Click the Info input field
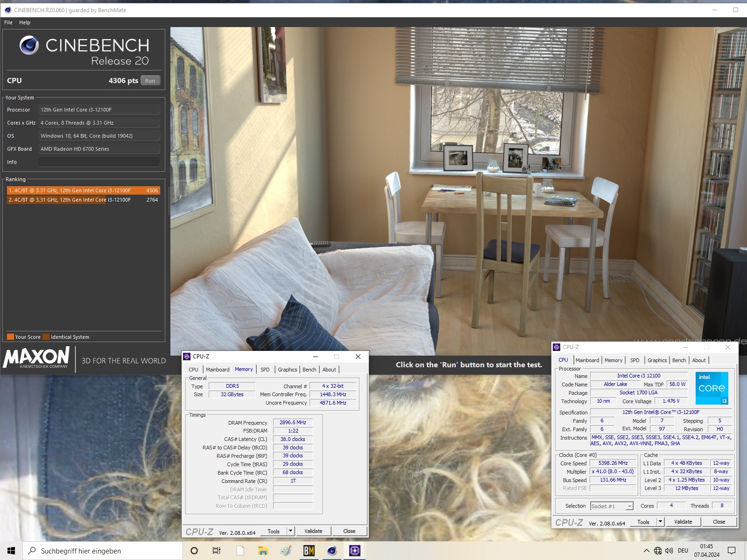The height and width of the screenshot is (560, 747). tap(99, 162)
